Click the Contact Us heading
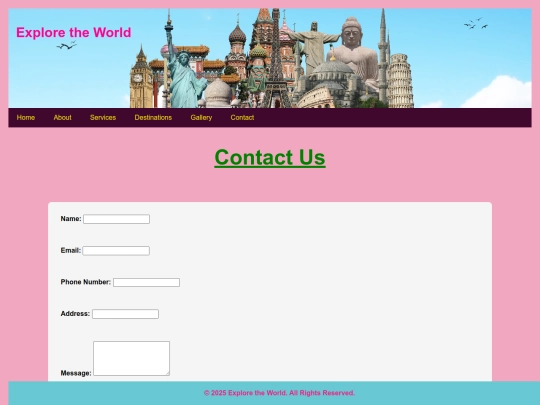Viewport: 540px width, 405px height. 270,158
